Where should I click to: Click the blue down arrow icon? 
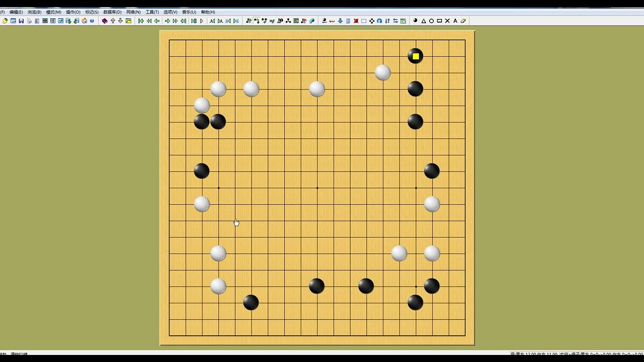click(x=340, y=21)
